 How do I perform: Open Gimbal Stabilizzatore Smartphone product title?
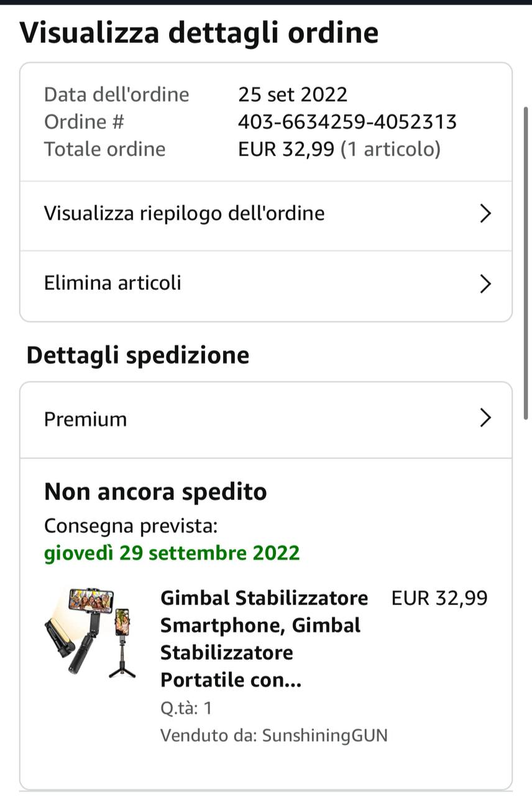263,639
